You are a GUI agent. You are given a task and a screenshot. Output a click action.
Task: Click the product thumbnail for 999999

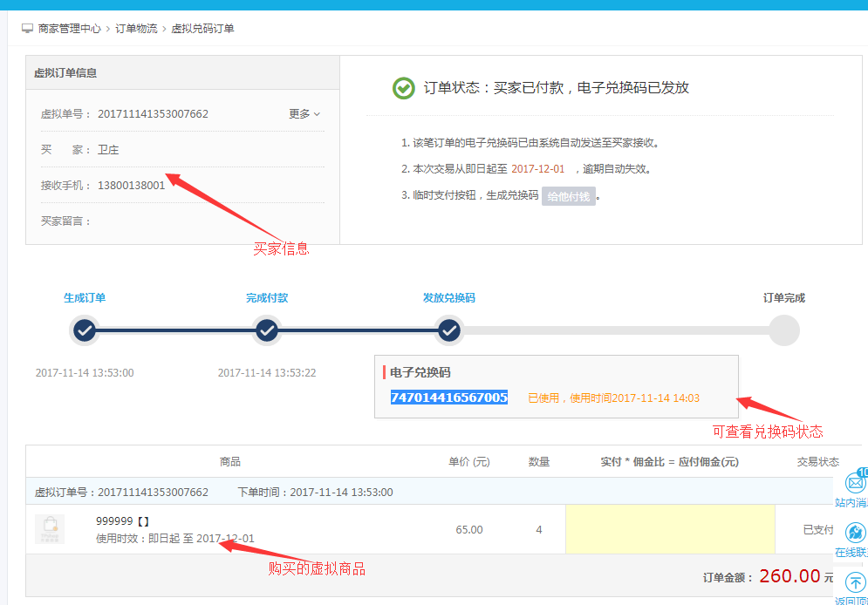pyautogui.click(x=50, y=529)
